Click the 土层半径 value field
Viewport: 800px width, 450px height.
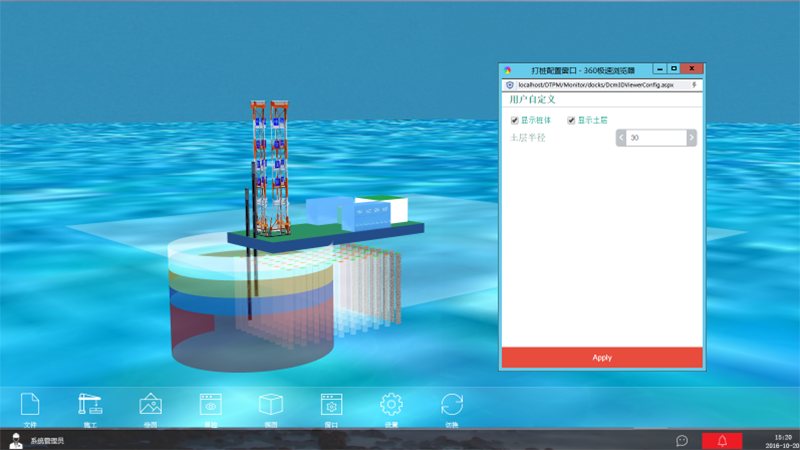tap(656, 138)
